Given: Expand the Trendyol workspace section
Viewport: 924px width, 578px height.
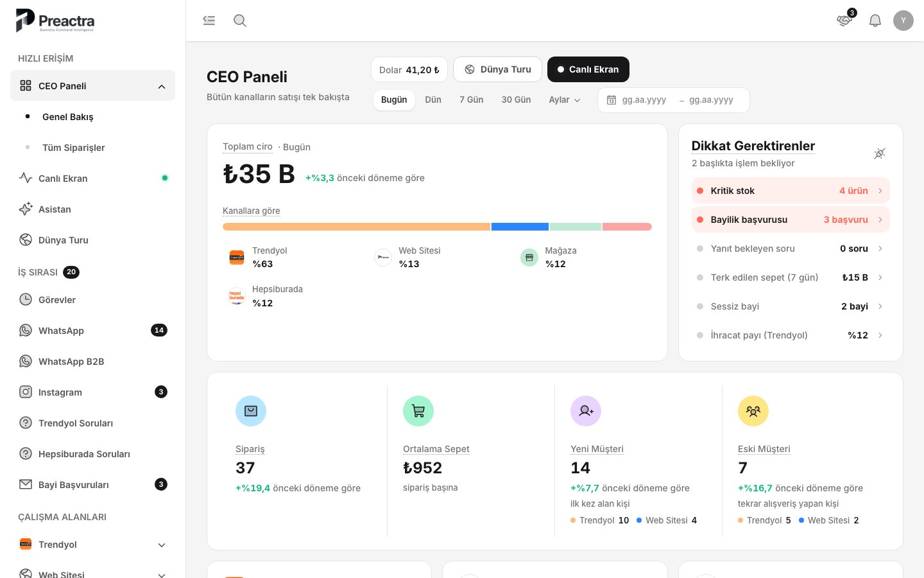Looking at the screenshot, I should [162, 545].
